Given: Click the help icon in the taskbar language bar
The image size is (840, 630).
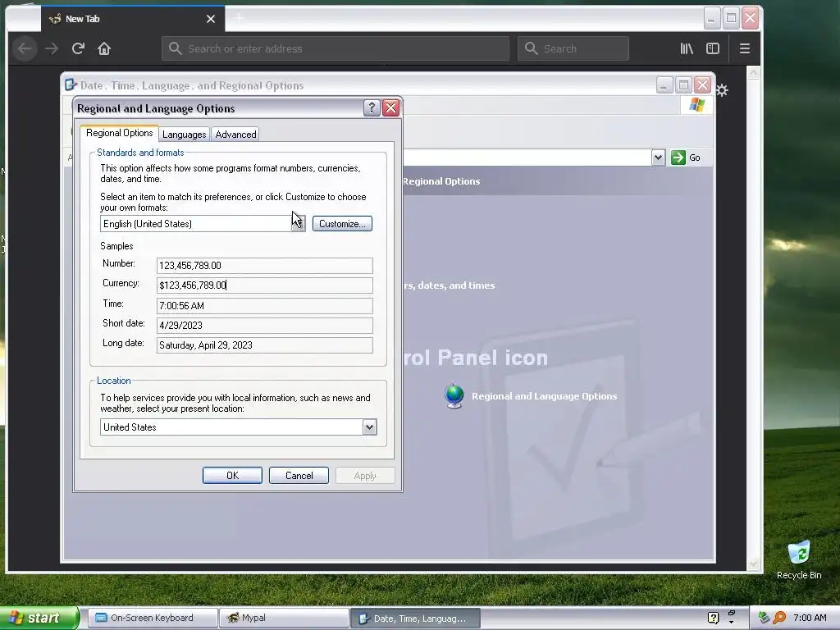Looking at the screenshot, I should click(x=713, y=618).
